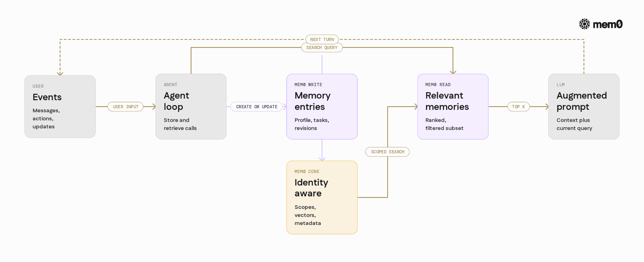Select the Augmented prompt box

pyautogui.click(x=584, y=107)
